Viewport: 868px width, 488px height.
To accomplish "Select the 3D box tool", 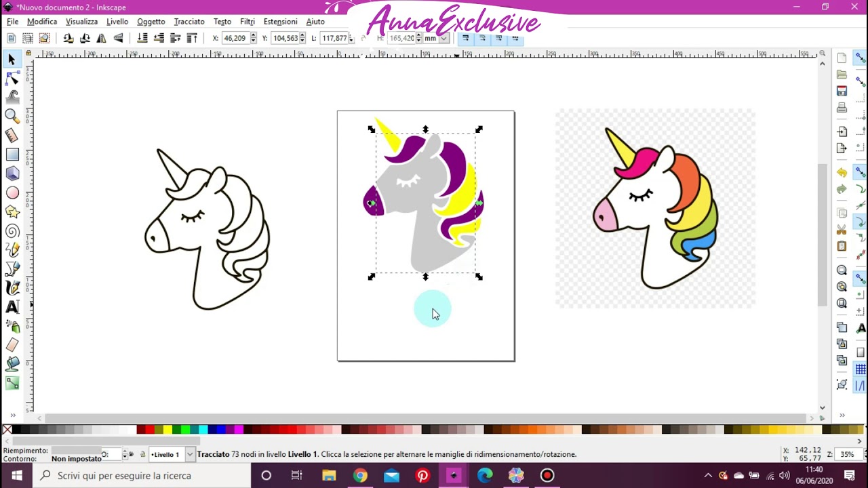I will [x=12, y=174].
